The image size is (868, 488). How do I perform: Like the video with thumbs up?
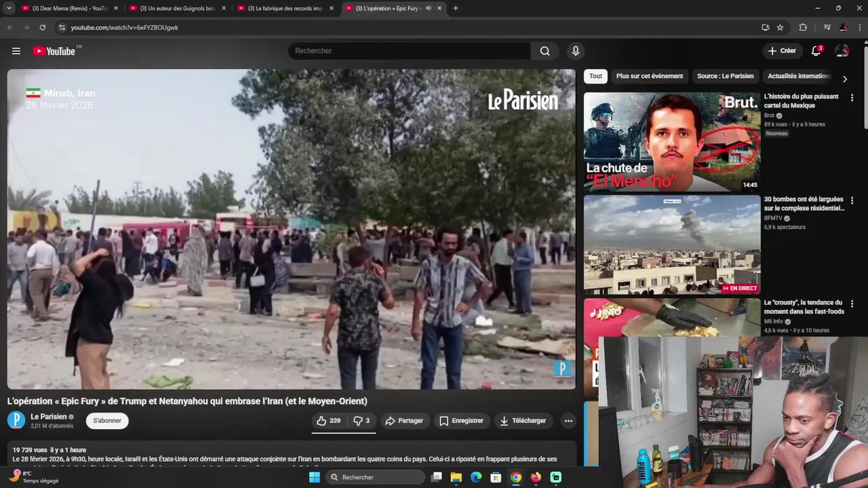pos(328,421)
